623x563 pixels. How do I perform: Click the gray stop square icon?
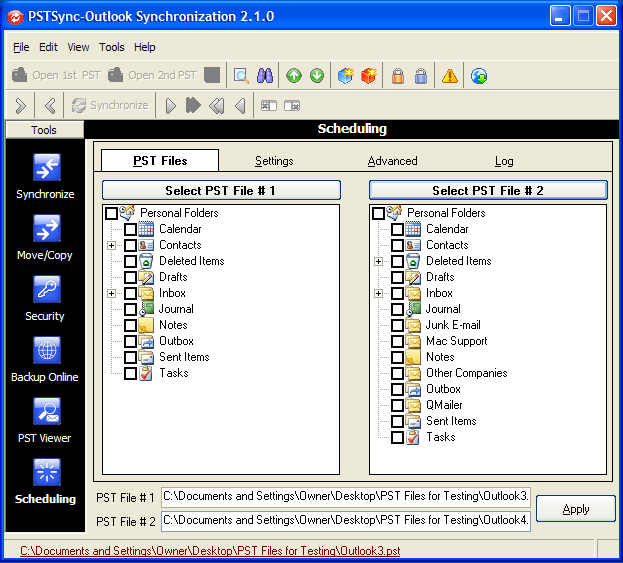pos(212,75)
